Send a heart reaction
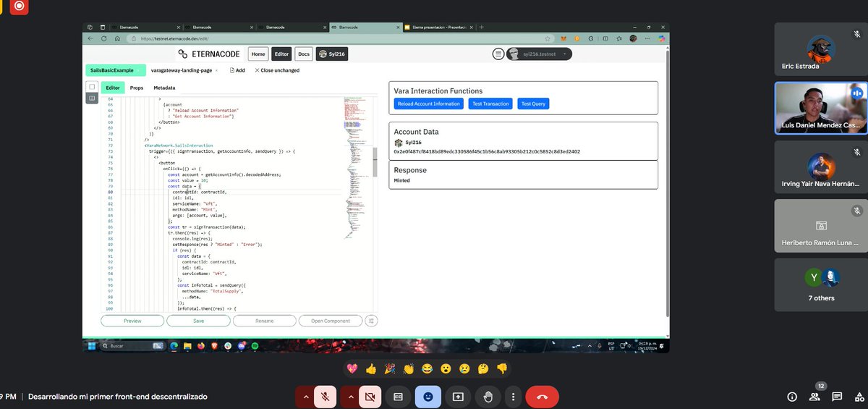 click(352, 368)
